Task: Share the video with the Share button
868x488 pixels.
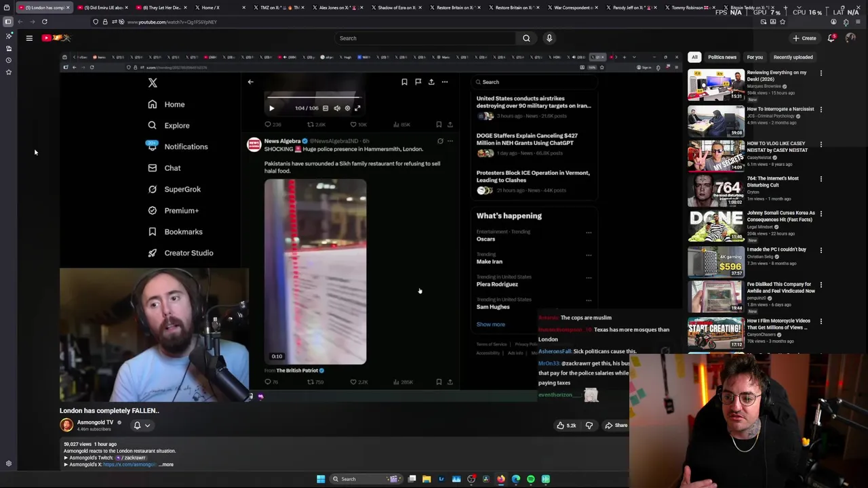Action: point(616,425)
